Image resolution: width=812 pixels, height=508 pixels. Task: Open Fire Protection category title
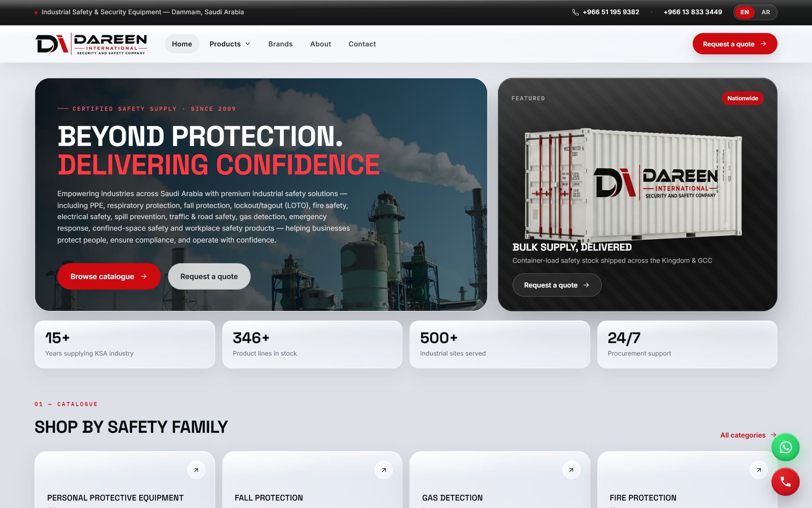(643, 498)
